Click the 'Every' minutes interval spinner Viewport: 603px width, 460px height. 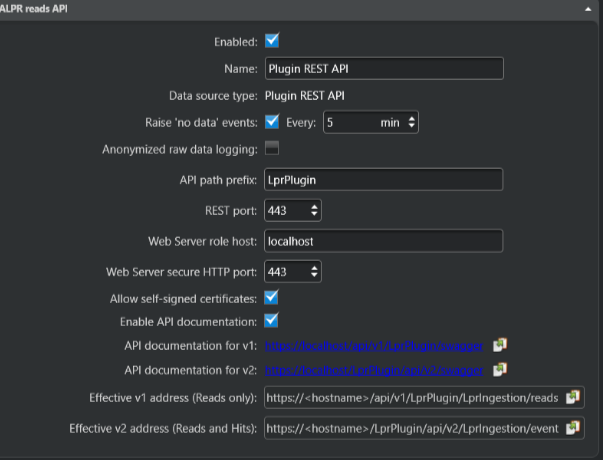coord(411,123)
